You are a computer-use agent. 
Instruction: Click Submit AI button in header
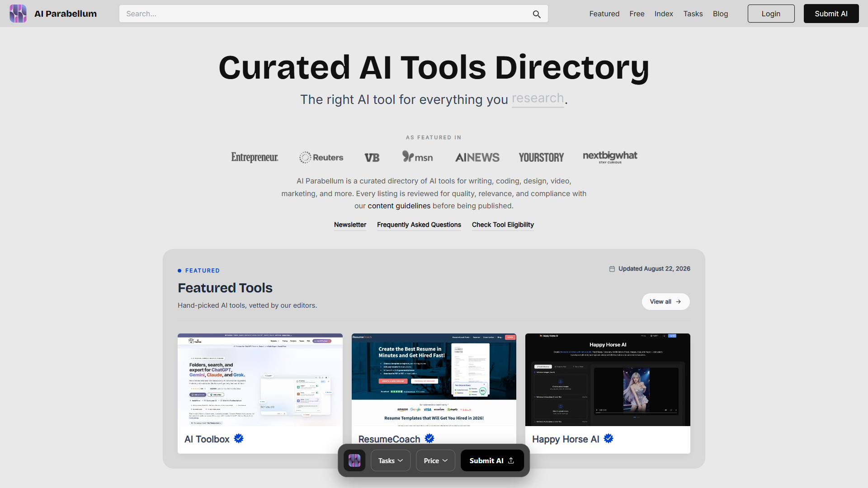click(831, 14)
